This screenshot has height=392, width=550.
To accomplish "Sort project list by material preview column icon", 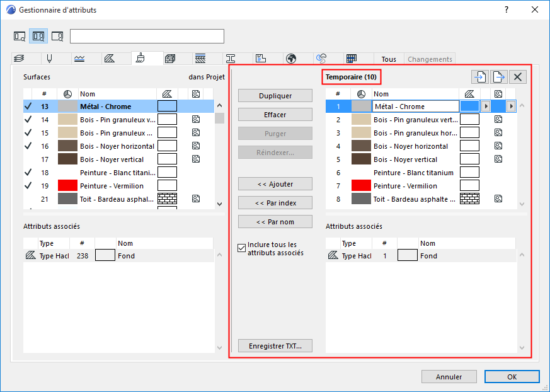I will click(67, 94).
